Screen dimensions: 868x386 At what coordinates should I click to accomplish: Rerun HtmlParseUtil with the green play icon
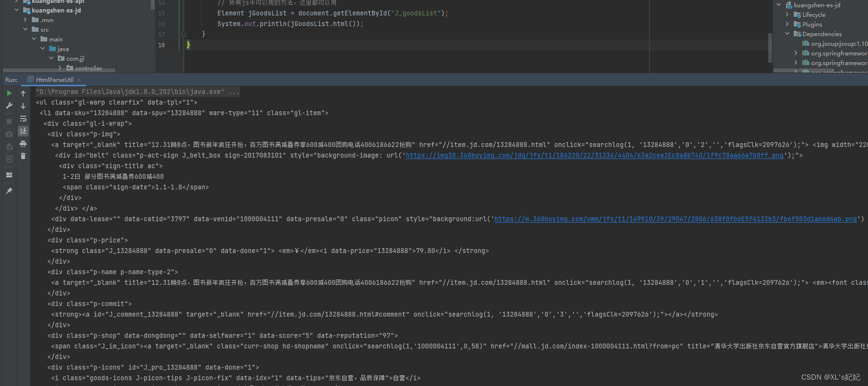[x=9, y=93]
